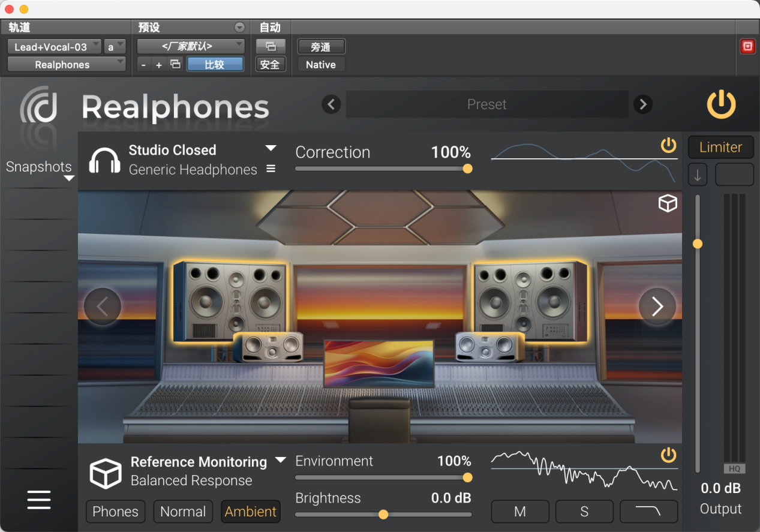Enable the Limiter
The height and width of the screenshot is (532, 760).
tap(720, 147)
